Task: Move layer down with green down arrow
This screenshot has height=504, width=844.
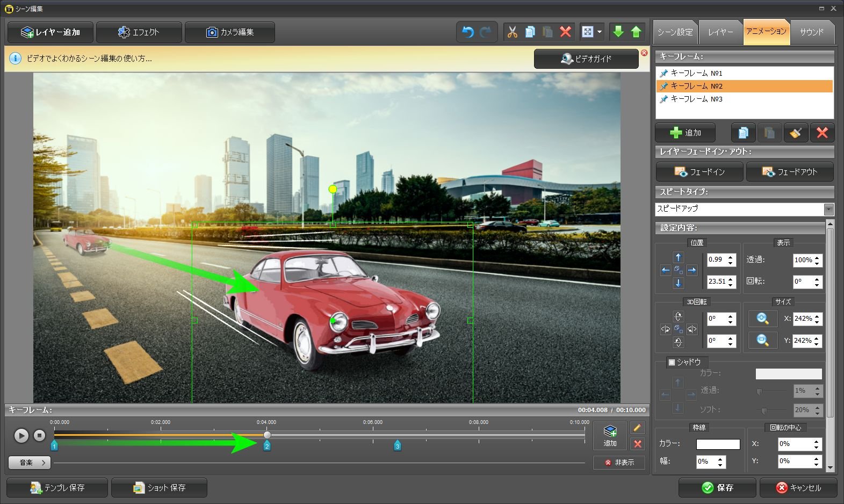Action: pos(618,32)
